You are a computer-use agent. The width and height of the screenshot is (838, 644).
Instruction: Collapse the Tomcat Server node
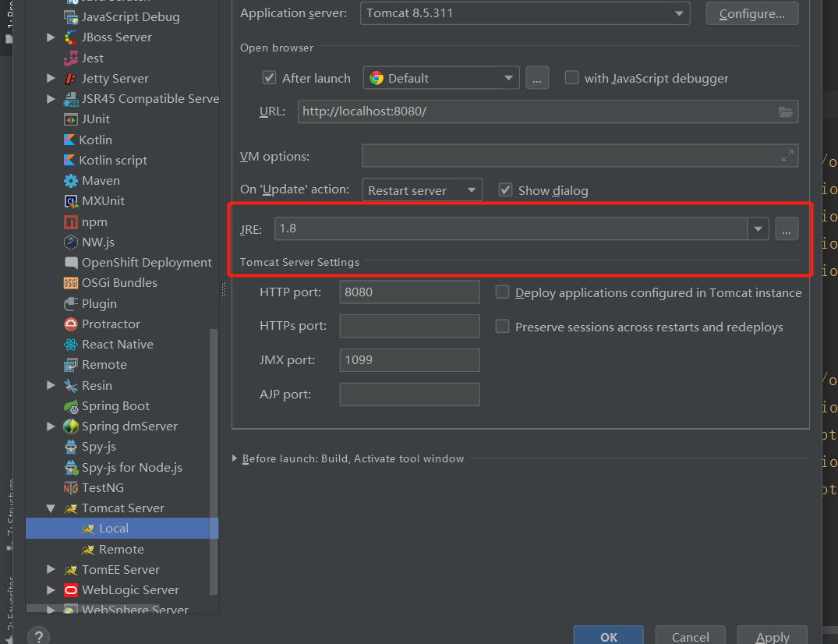51,508
